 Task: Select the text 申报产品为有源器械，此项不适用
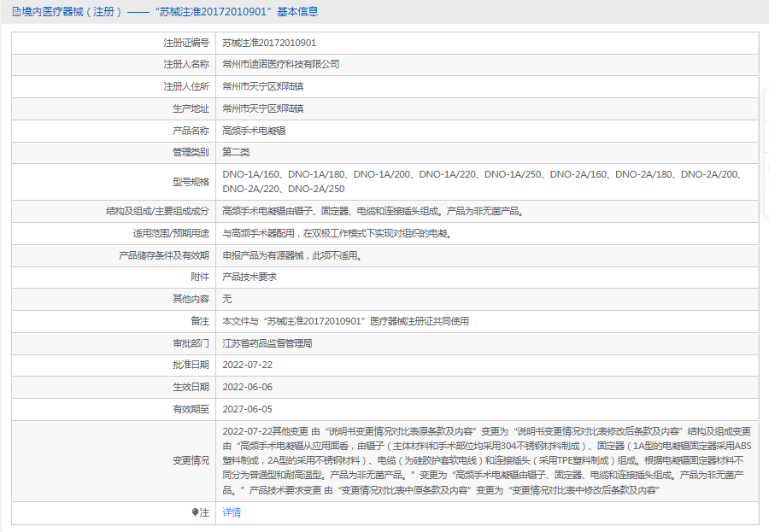(292, 255)
